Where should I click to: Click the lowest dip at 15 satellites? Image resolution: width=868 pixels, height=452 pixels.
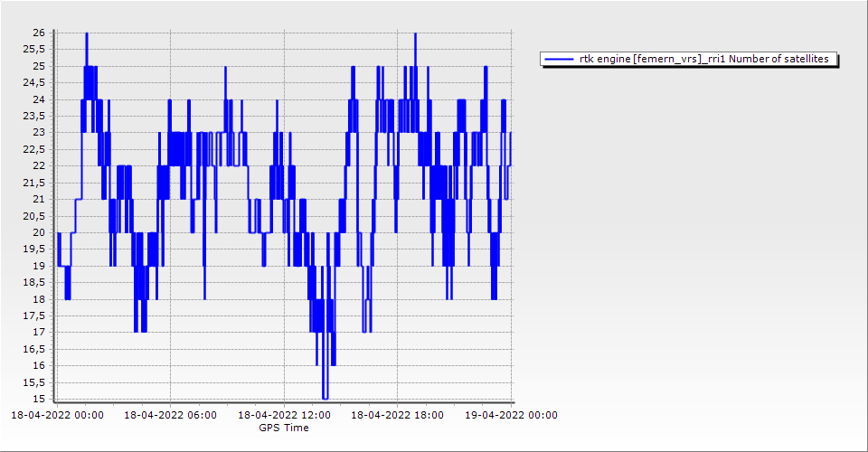tap(325, 398)
